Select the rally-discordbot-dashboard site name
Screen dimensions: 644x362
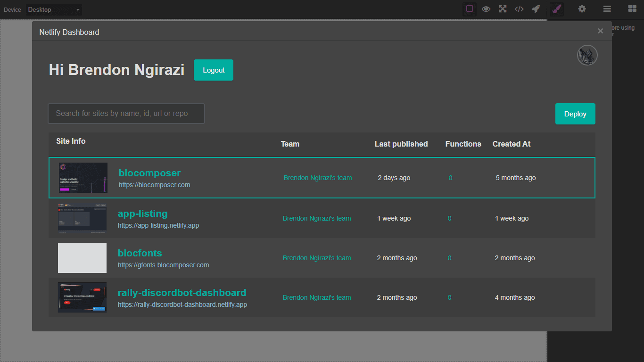(x=182, y=292)
